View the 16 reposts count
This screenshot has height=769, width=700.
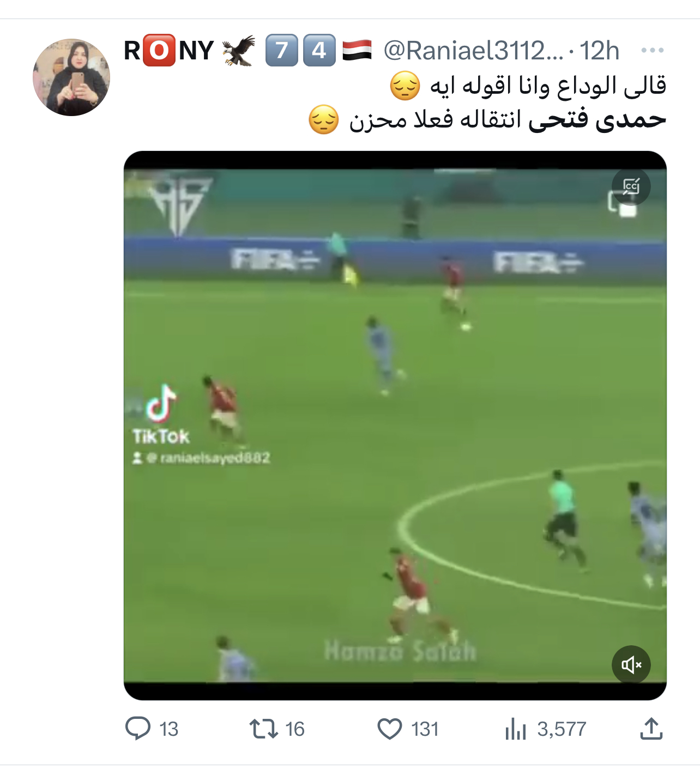pyautogui.click(x=295, y=729)
